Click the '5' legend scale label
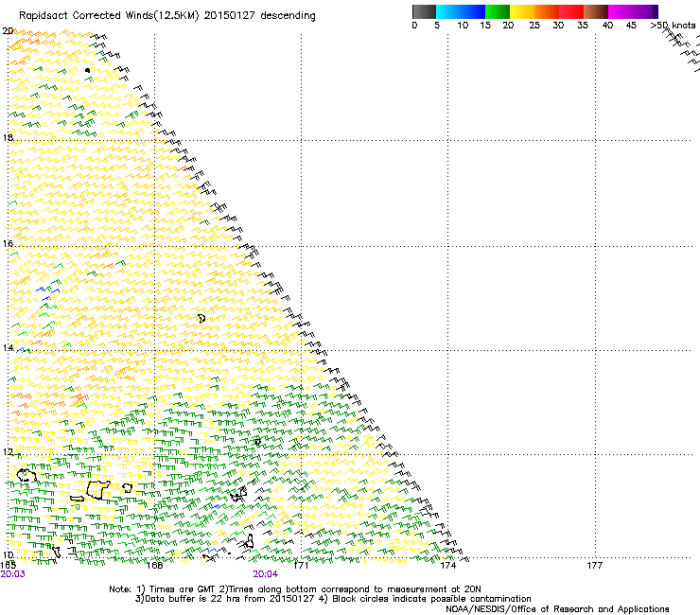The height and width of the screenshot is (615, 700). pos(437,25)
